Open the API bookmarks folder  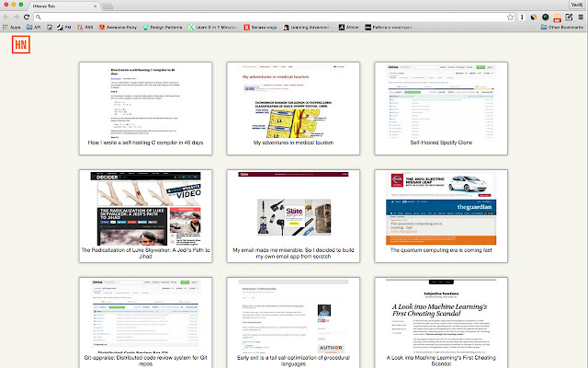point(34,27)
